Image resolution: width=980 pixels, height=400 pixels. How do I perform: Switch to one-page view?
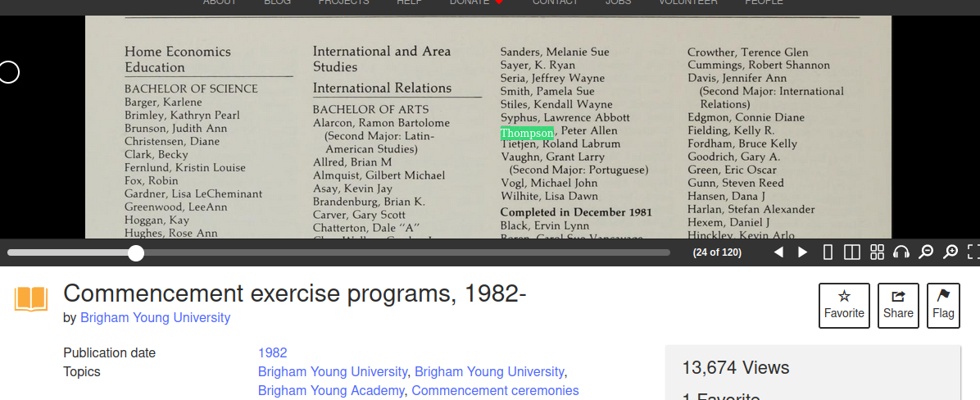tap(828, 252)
